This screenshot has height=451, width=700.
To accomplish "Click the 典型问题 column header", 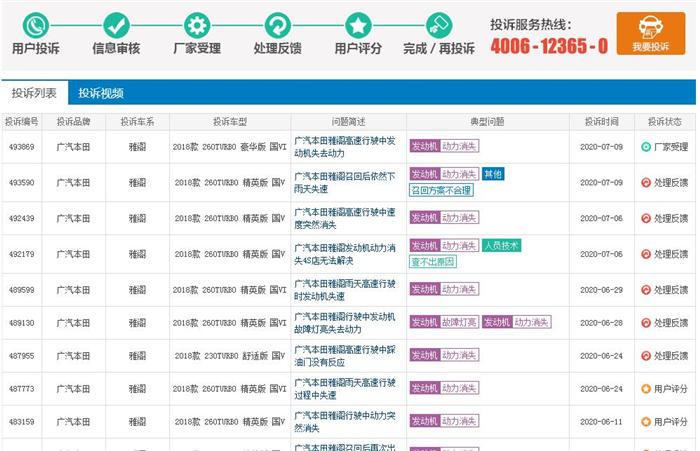I will [487, 121].
